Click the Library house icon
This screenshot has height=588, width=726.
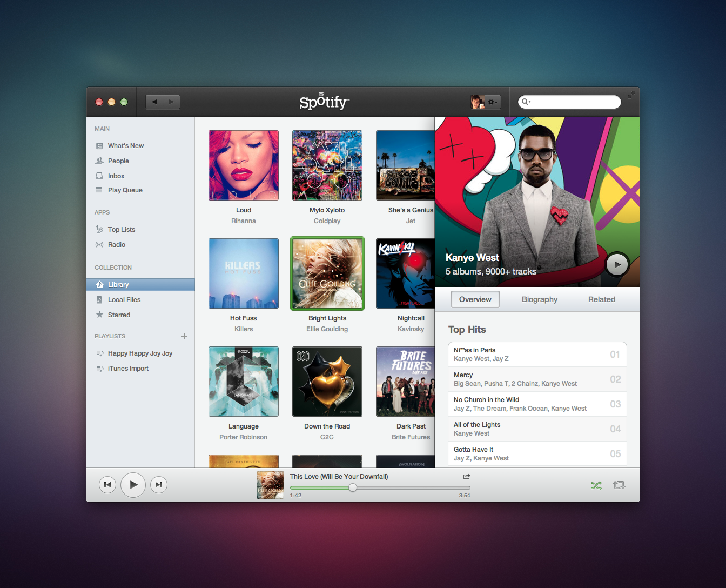99,284
